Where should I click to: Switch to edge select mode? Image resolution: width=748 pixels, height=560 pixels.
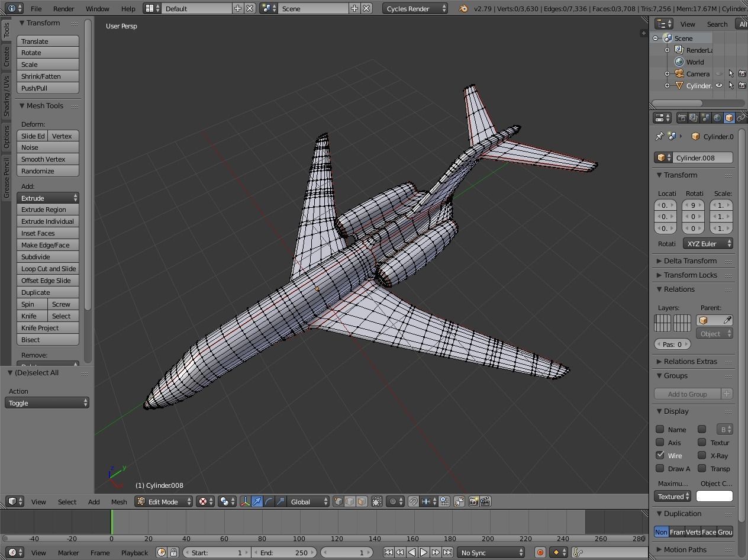point(350,501)
